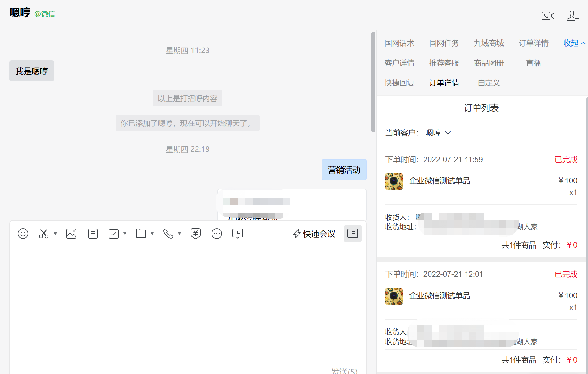Open 商品图册 tab
Image resolution: width=588 pixels, height=374 pixels.
pyautogui.click(x=489, y=63)
